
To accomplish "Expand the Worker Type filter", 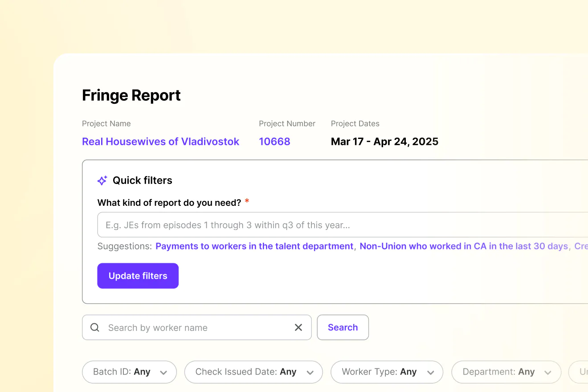I will [x=387, y=372].
